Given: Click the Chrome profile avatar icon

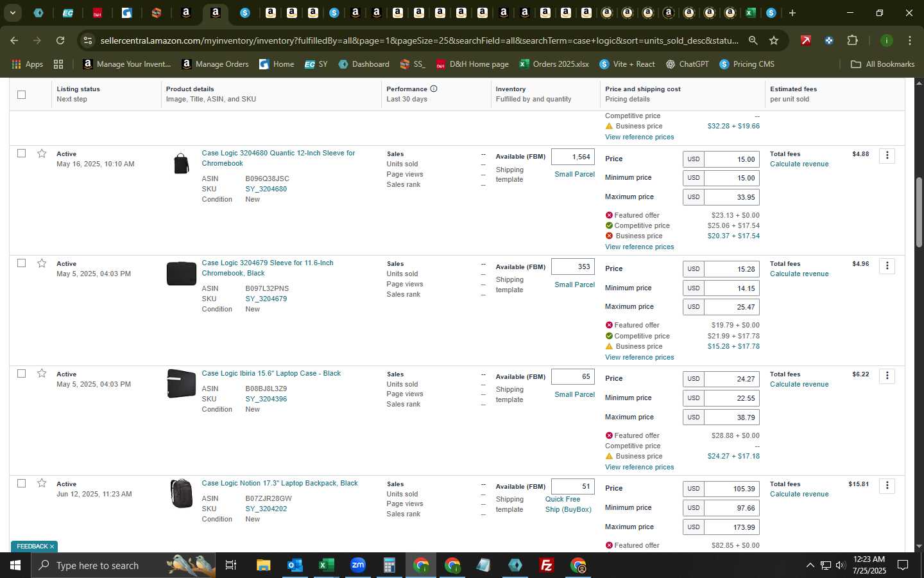Looking at the screenshot, I should click(886, 40).
